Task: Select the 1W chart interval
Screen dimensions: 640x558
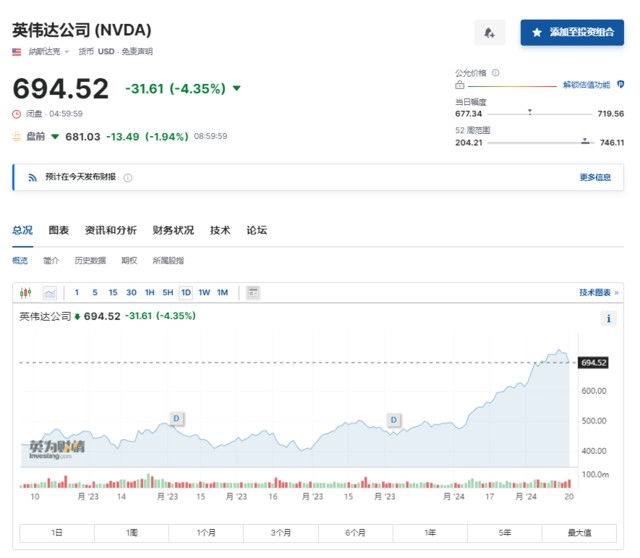Action: point(204,293)
